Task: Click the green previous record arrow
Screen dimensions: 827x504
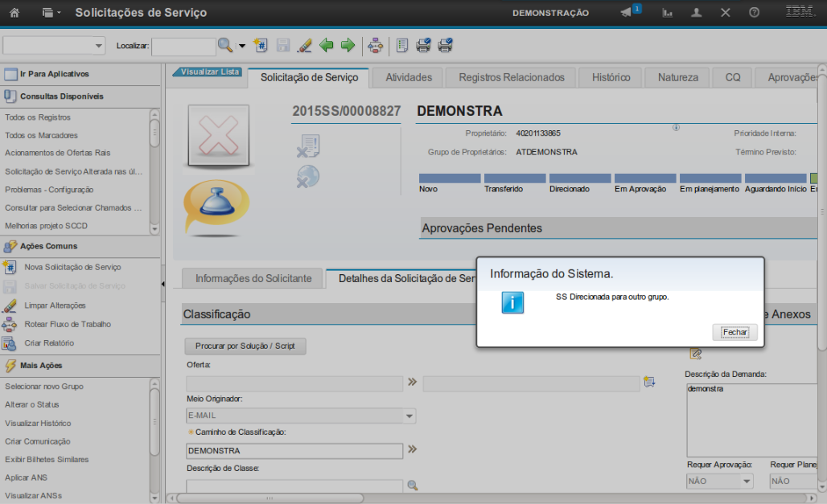Action: pyautogui.click(x=327, y=46)
